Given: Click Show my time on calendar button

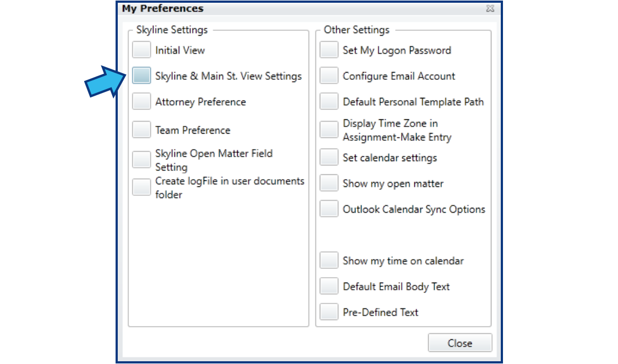Looking at the screenshot, I should tap(329, 261).
